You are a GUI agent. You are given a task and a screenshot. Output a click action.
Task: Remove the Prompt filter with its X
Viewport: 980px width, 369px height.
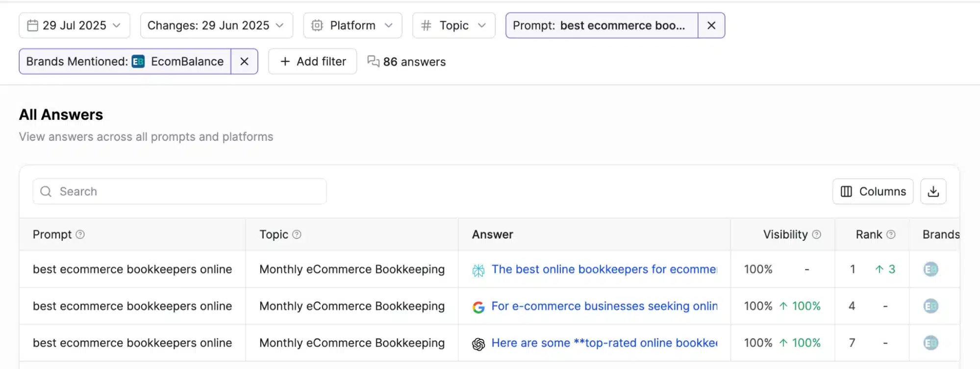coord(711,26)
